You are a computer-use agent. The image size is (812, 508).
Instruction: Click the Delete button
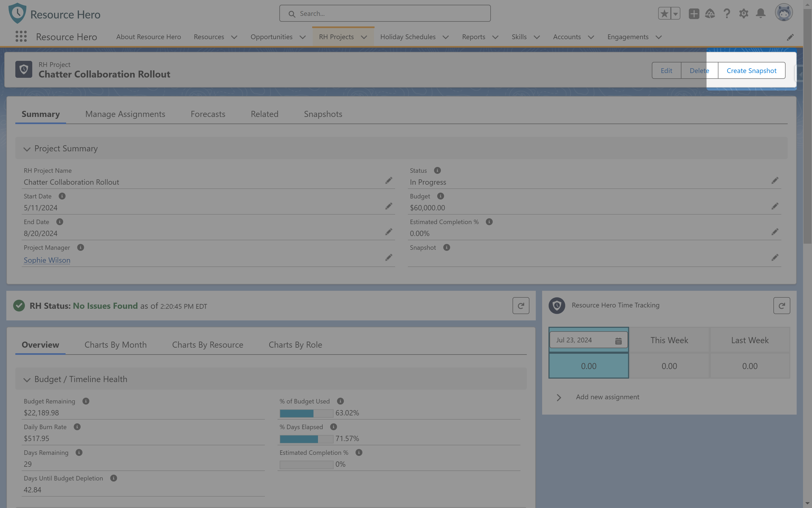pos(699,71)
